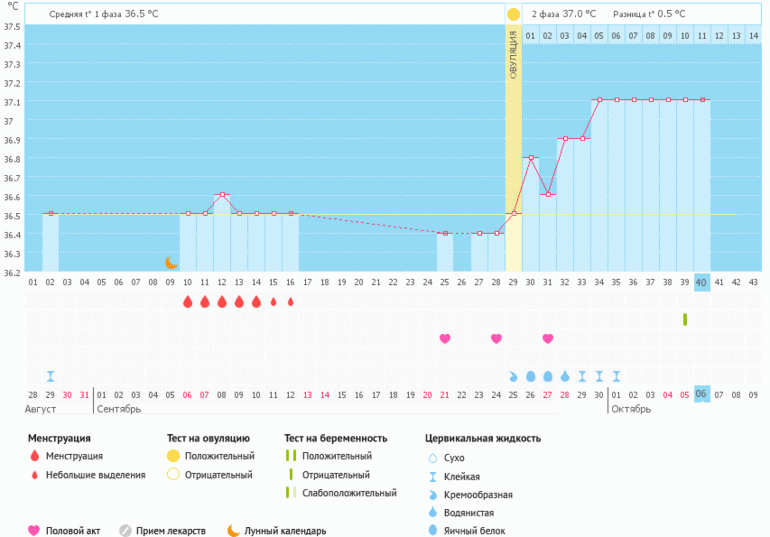
Task: Click the green pregnancy test mark on day 39
Action: pos(685,319)
